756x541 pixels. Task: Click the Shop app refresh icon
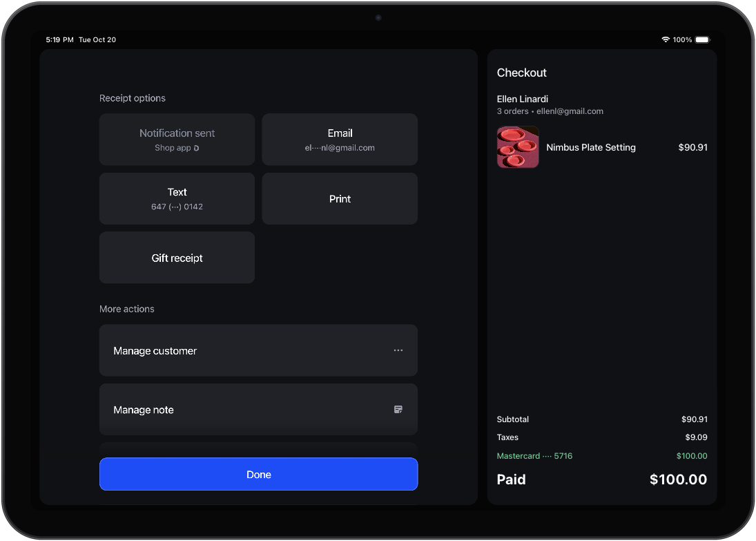tap(196, 148)
